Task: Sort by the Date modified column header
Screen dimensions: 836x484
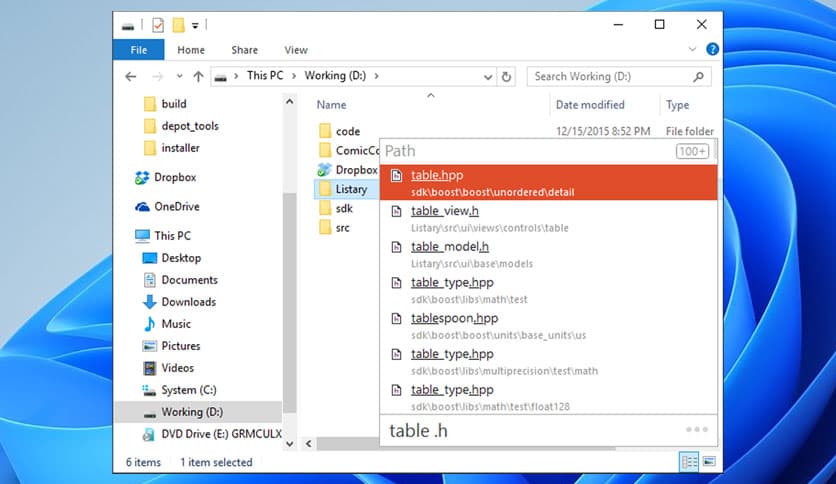Action: pos(590,105)
